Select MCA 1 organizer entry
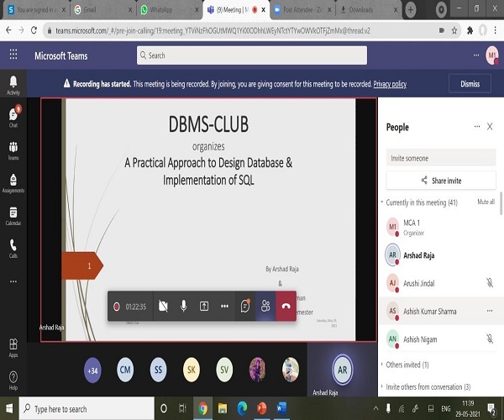Image resolution: width=504 pixels, height=420 pixels. click(x=441, y=227)
